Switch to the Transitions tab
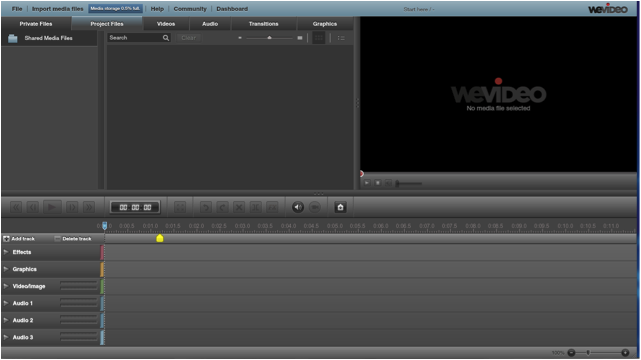Screen dimensions: 641x360 click(263, 24)
